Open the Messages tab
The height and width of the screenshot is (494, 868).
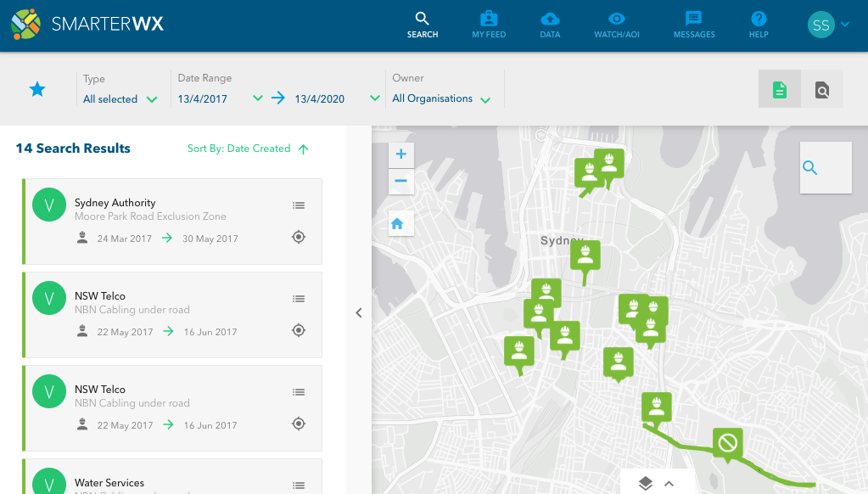point(693,25)
